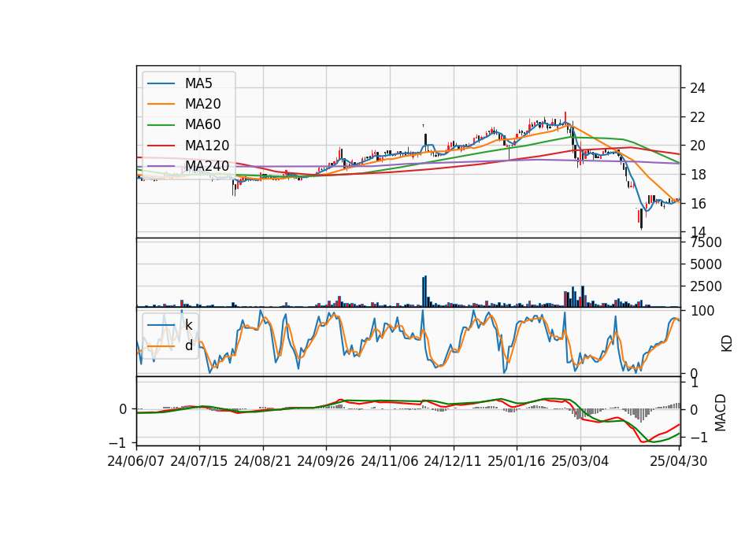Screen dimensions: 756x543
Task: Click the 24/12/11 date axis label
Action: pyautogui.click(x=453, y=461)
